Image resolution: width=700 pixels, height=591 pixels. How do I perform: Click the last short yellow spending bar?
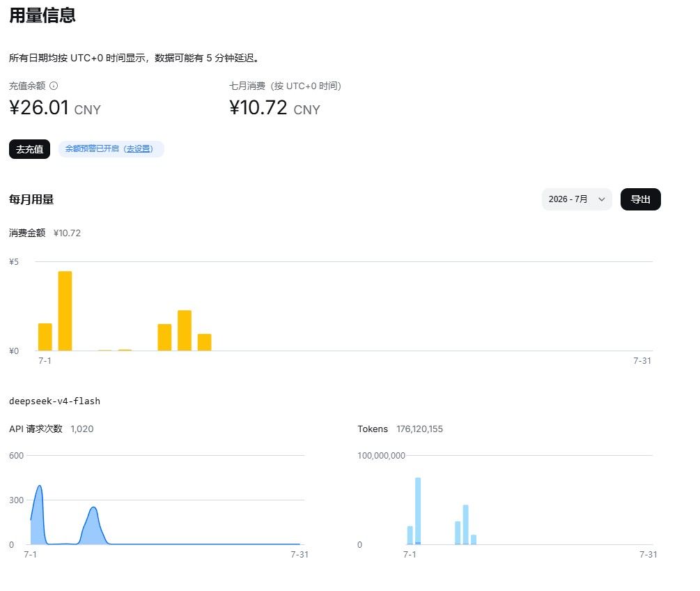[205, 342]
